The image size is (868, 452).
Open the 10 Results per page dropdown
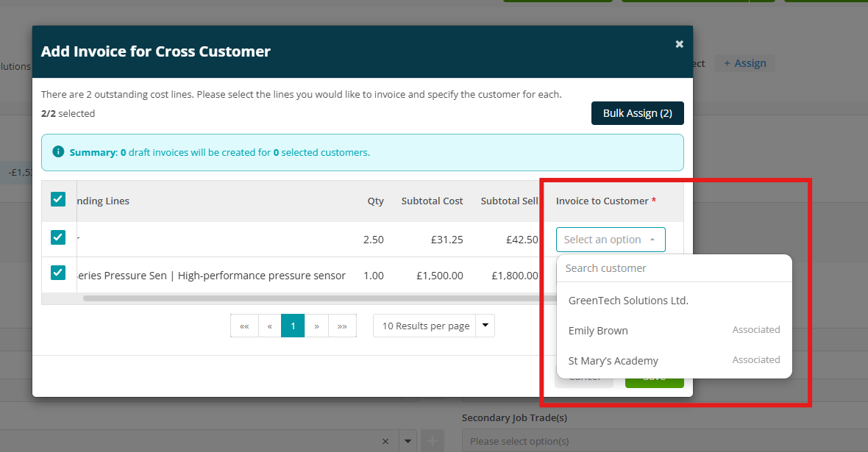tap(433, 326)
